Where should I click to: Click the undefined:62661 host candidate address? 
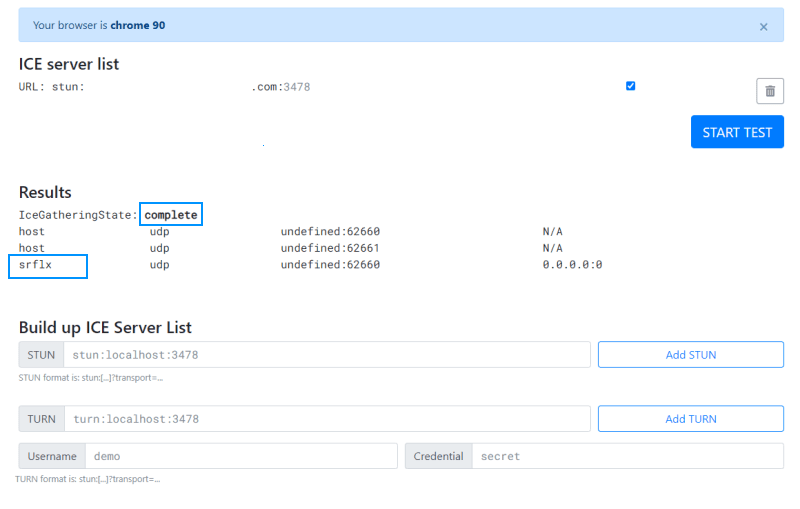[330, 248]
